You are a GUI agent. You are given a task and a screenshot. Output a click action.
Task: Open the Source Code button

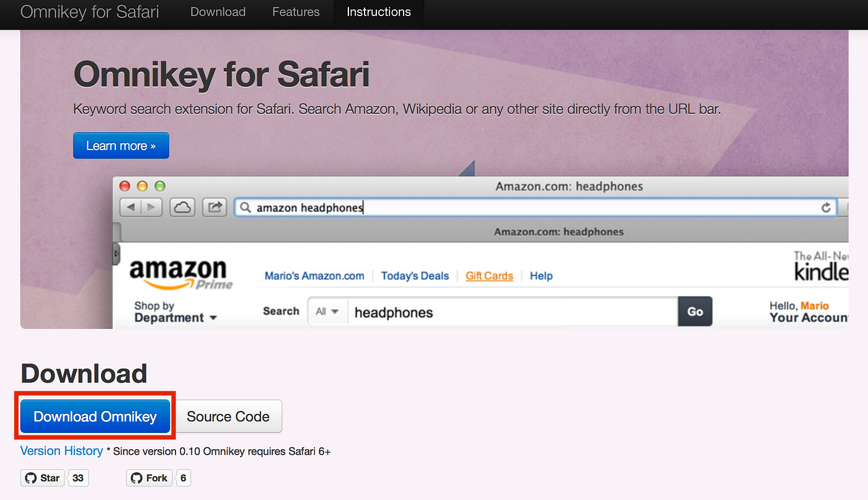(x=228, y=416)
